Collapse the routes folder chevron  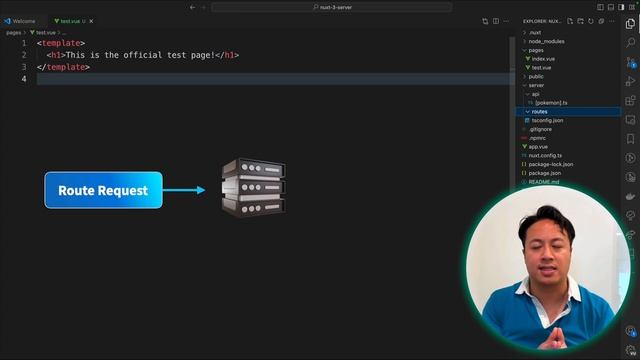point(528,112)
